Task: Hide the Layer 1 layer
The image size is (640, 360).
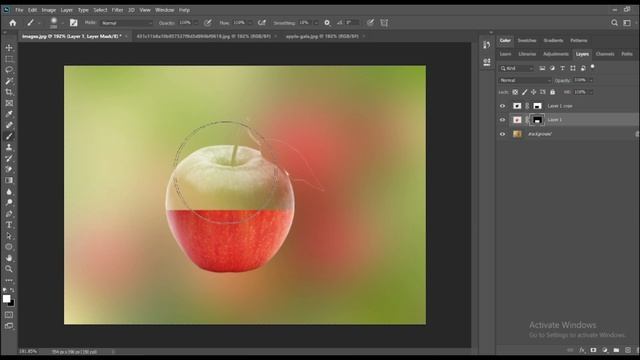Action: click(x=502, y=120)
